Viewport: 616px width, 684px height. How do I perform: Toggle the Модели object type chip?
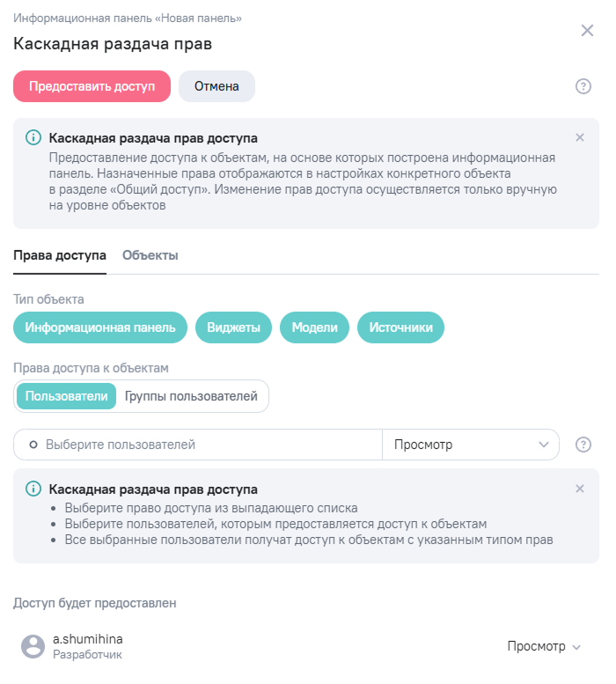coord(314,327)
